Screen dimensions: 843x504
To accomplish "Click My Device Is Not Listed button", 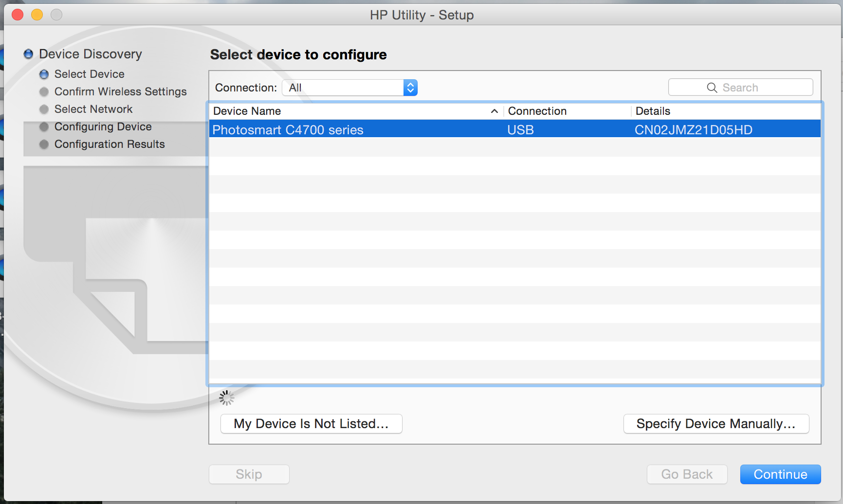I will (311, 424).
